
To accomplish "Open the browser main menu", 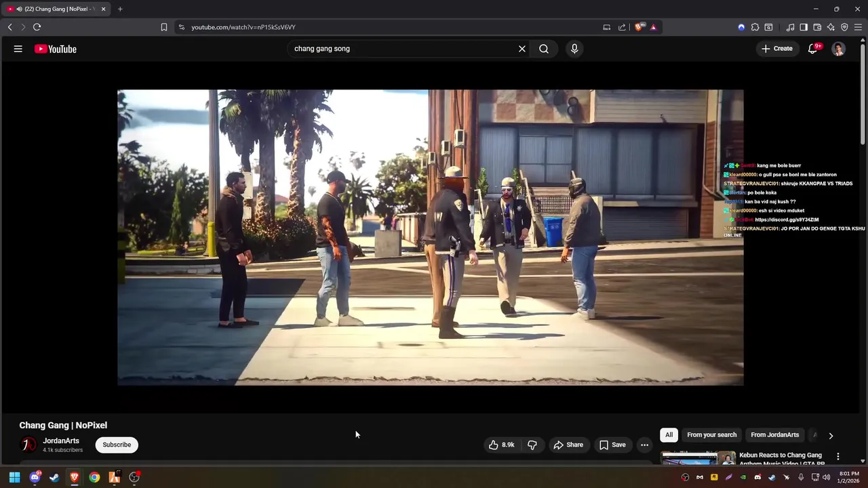I will coord(858,27).
